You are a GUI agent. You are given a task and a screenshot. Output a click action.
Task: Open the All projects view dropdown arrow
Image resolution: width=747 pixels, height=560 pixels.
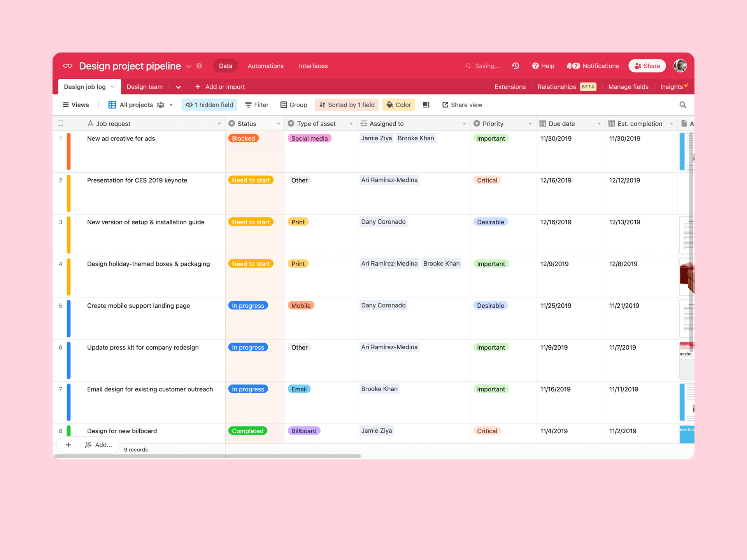(171, 105)
